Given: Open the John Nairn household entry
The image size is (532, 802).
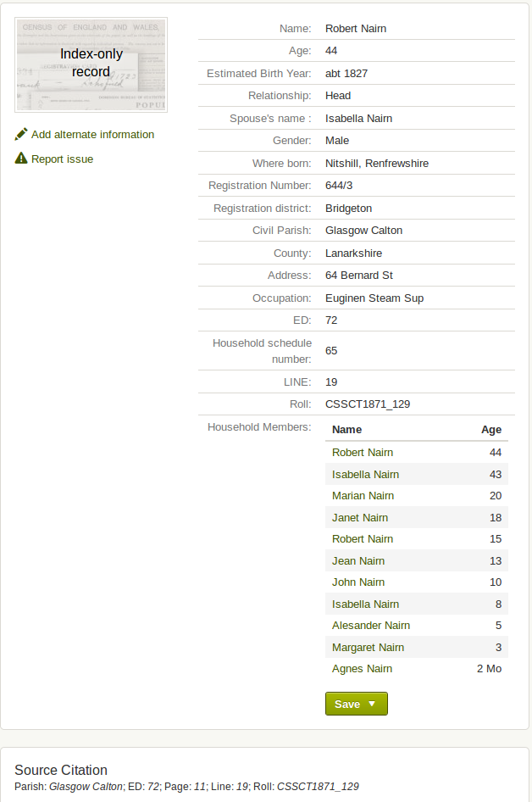Looking at the screenshot, I should (358, 582).
